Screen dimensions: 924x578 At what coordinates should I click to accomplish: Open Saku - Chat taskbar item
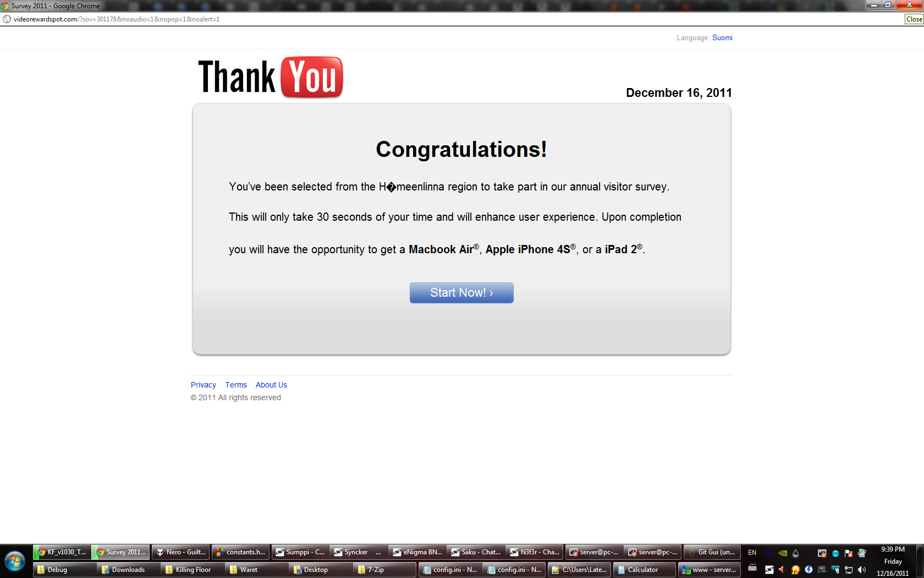476,552
